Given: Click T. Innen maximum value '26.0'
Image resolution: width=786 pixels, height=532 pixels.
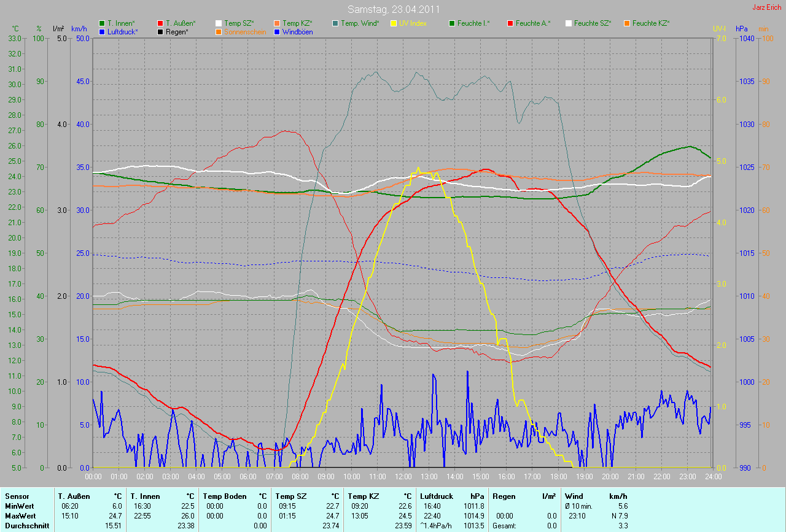Looking at the screenshot, I should 188,516.
